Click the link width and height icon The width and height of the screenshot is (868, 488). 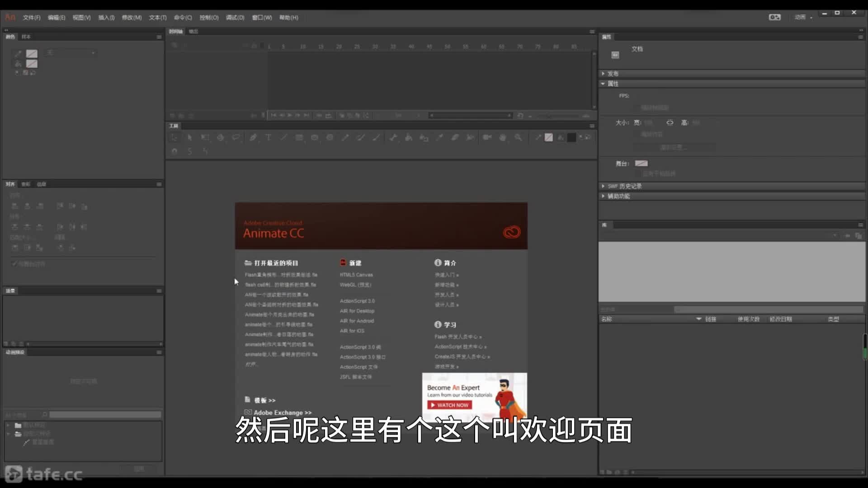pos(670,122)
